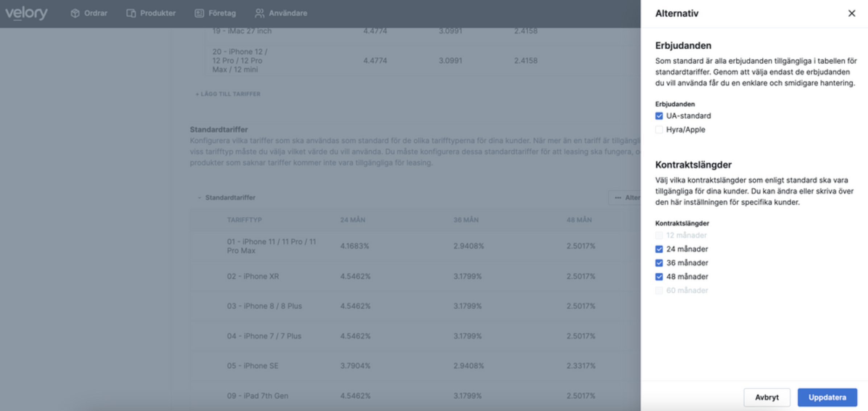This screenshot has width=868, height=411.
Task: Open the Användare menu
Action: 281,13
